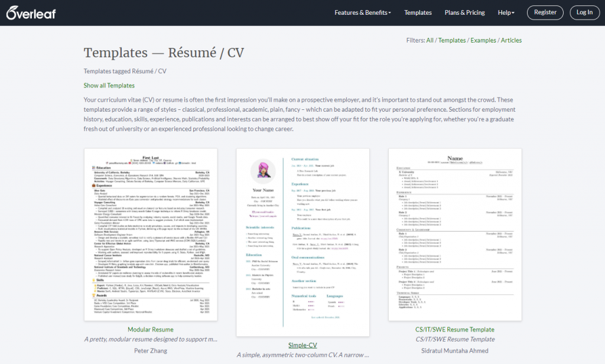
Task: Click the Simple-CV description text
Action: pyautogui.click(x=303, y=355)
